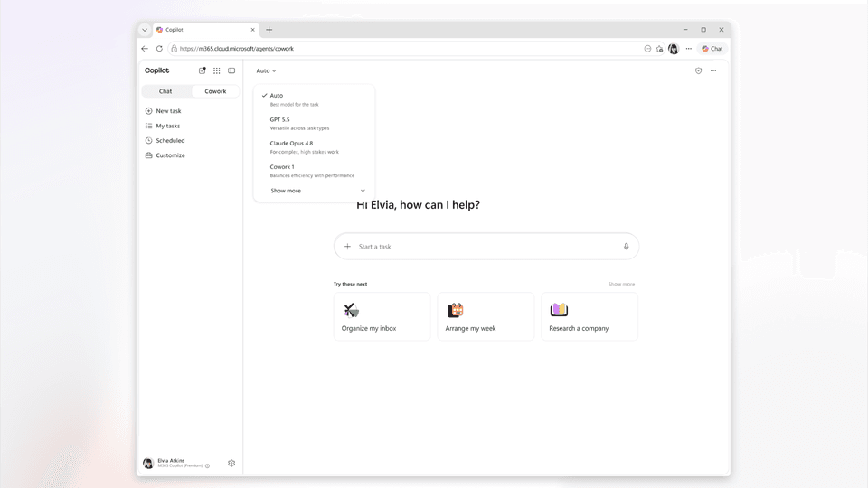Toggle the sidebar panel icon
The height and width of the screenshot is (488, 868).
pos(231,70)
